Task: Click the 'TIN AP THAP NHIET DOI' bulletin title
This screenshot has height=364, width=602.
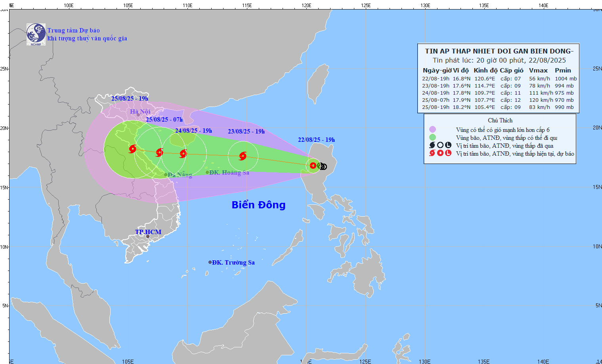Action: [499, 51]
